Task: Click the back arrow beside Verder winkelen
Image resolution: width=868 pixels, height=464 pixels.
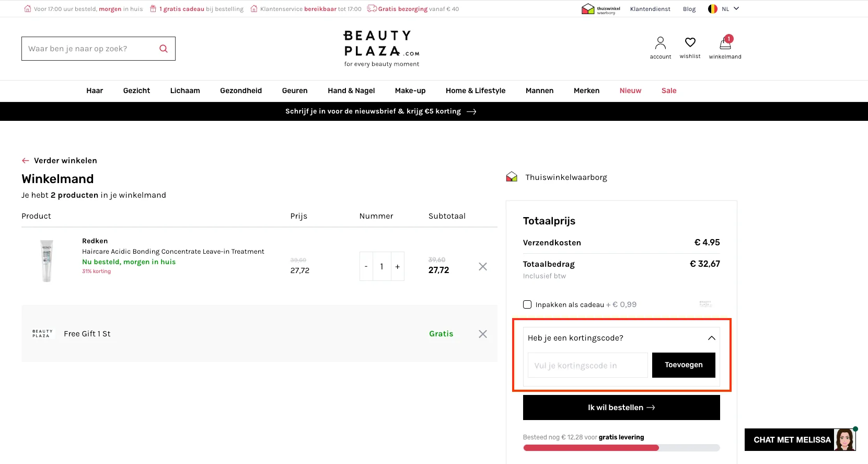Action: [26, 161]
